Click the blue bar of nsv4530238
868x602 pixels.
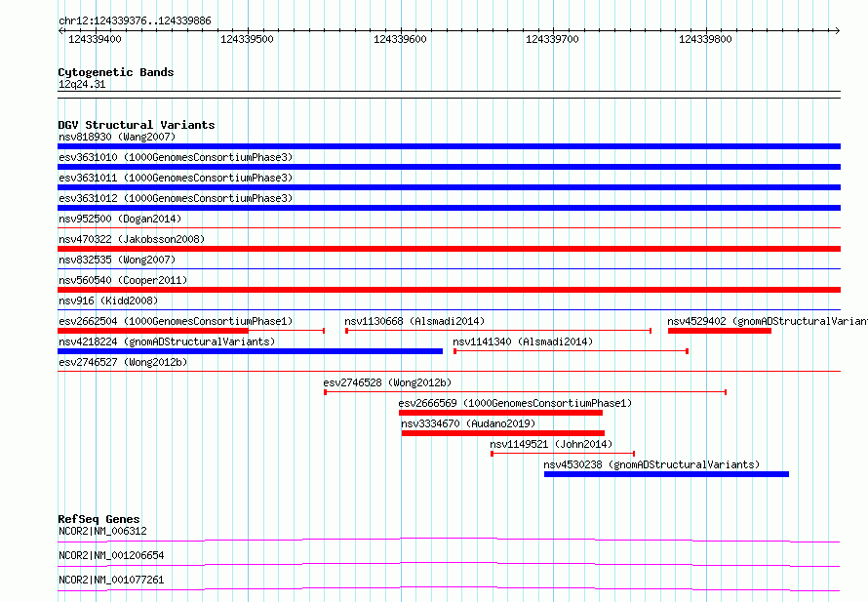tap(666, 474)
